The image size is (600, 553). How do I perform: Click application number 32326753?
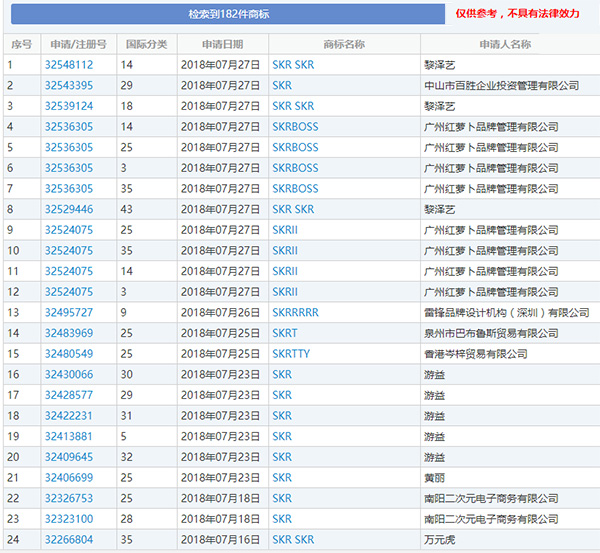69,498
